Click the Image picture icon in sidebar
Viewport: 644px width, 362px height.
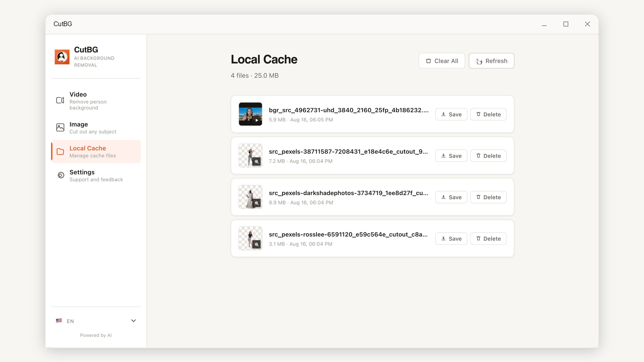(x=60, y=127)
